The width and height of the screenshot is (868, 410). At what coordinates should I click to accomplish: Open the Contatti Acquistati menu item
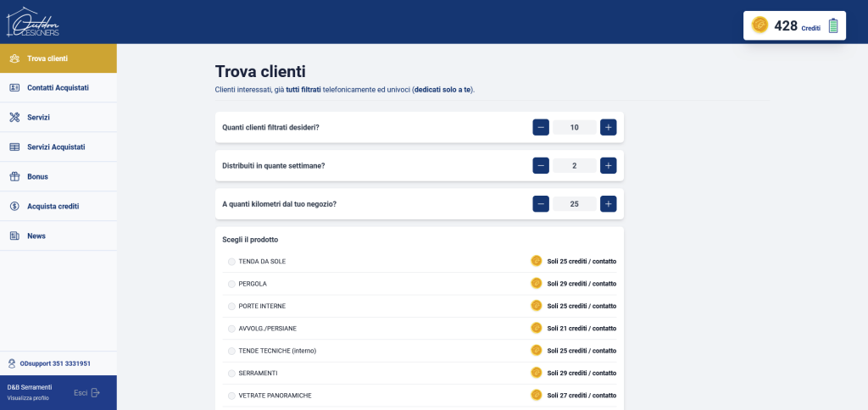(x=58, y=87)
